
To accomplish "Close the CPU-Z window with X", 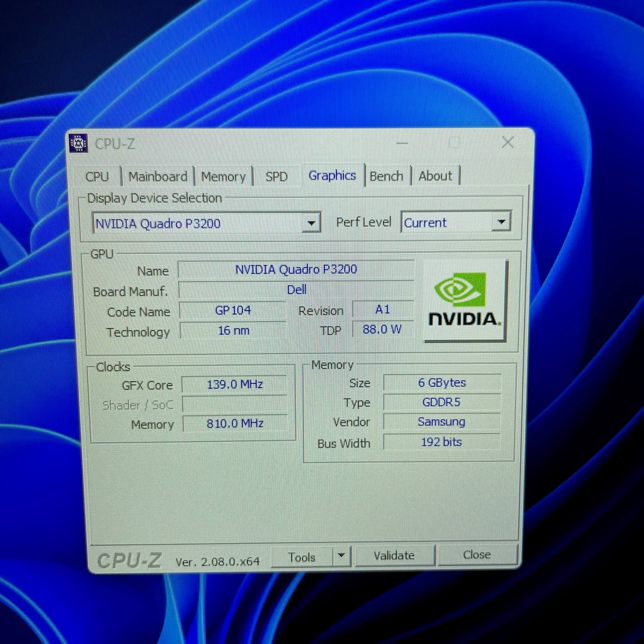I will point(508,142).
